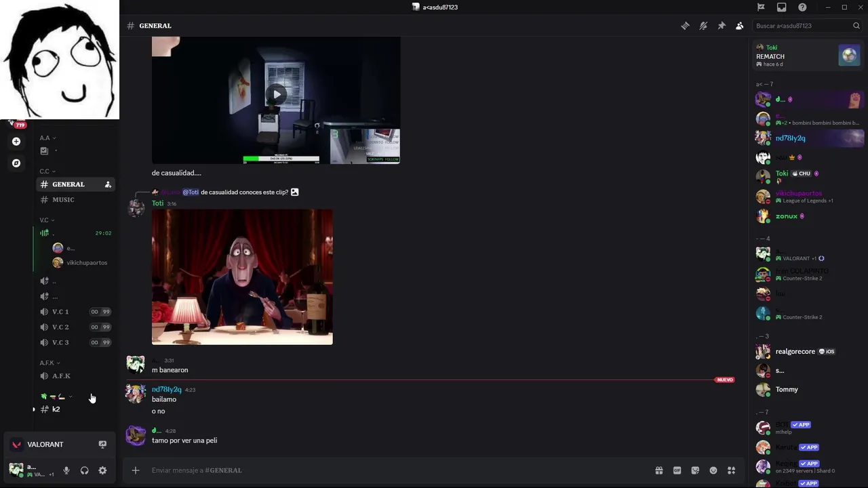Open vikichupaortos in member list

tap(808, 197)
